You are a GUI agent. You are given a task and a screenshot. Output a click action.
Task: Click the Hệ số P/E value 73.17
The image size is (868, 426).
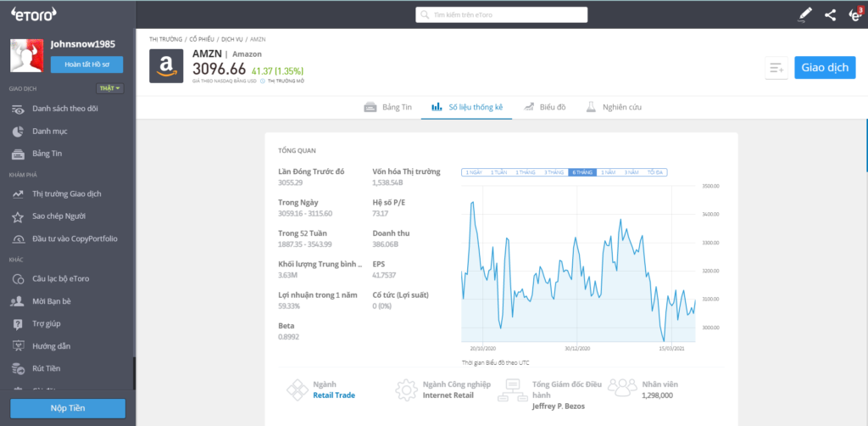[x=381, y=213]
